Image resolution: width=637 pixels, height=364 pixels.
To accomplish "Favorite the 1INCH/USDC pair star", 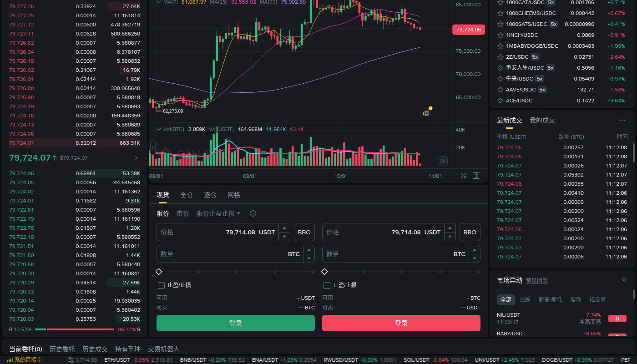I will [500, 35].
